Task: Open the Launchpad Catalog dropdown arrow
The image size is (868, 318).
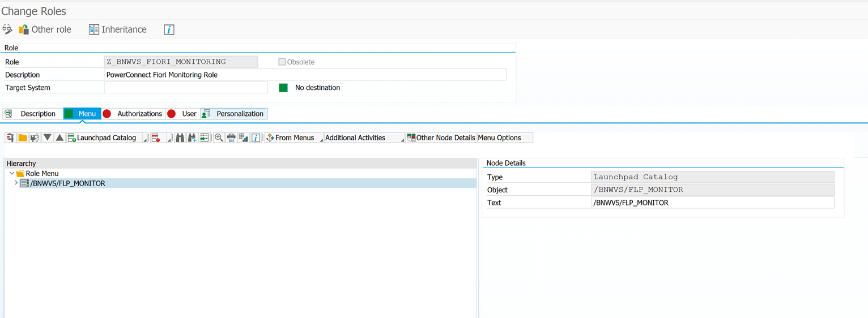Action: pyautogui.click(x=145, y=139)
